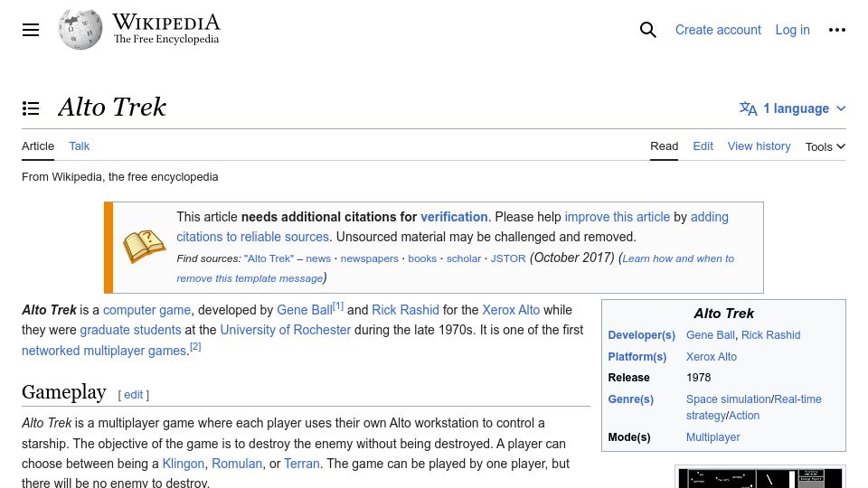Click Xerox Alto in the infobox

pos(712,357)
